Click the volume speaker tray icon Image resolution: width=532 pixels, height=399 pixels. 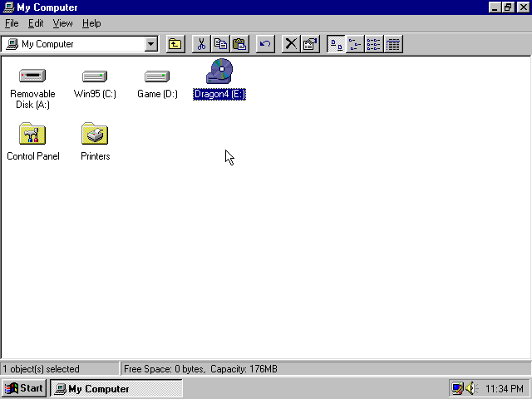tap(471, 388)
